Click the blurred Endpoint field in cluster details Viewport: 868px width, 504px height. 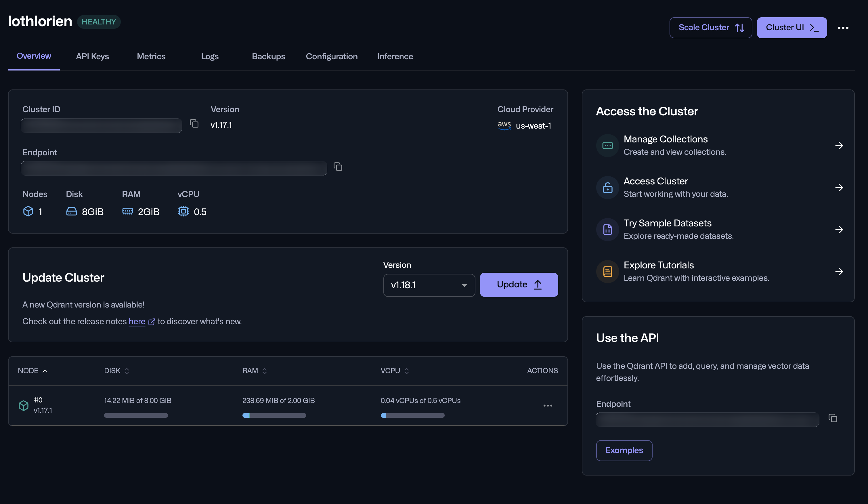[174, 169]
